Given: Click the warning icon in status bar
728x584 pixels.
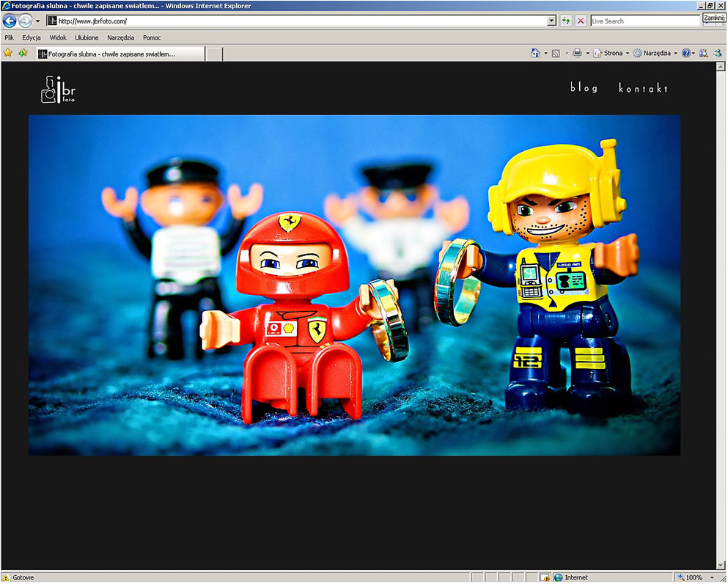Looking at the screenshot, I should click(x=6, y=577).
